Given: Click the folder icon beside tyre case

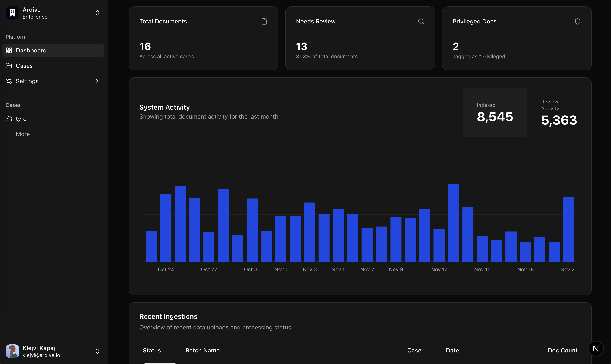Looking at the screenshot, I should click(x=9, y=118).
